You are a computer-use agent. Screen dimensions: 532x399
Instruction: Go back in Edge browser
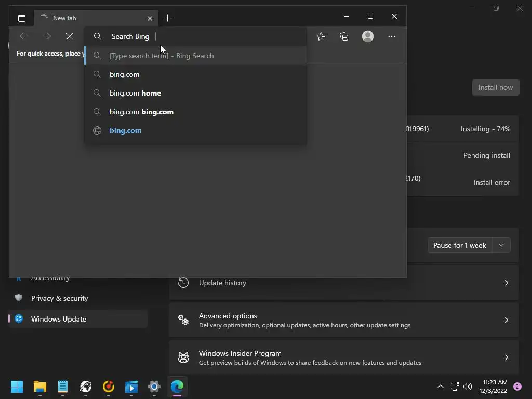24,36
